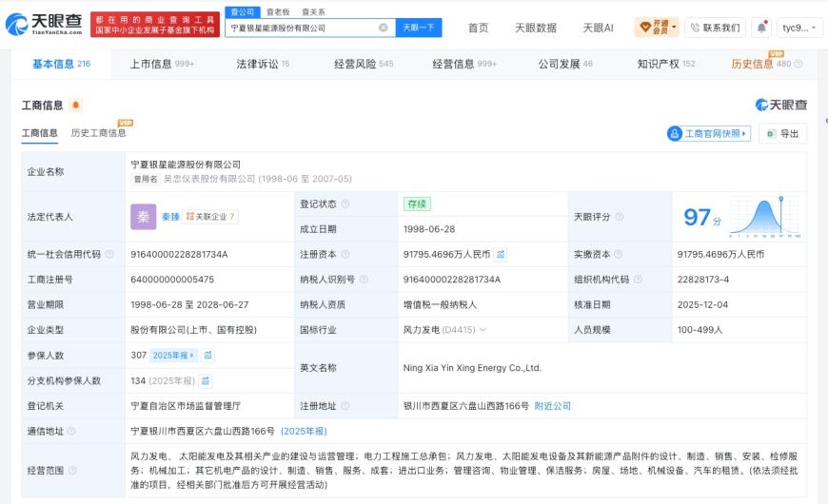Click the diamond VIP icon in 开通会员
This screenshot has height=504, width=828.
tap(645, 28)
